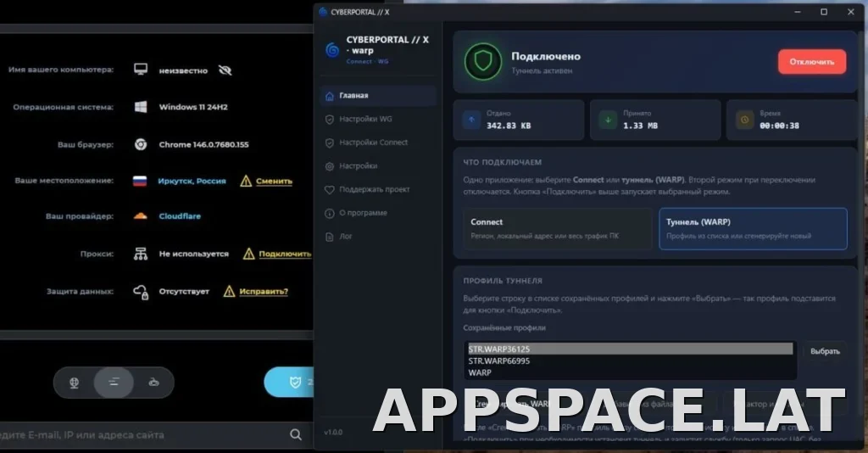The height and width of the screenshot is (453, 868).
Task: Click the document icon next to Лог
Action: (x=330, y=237)
